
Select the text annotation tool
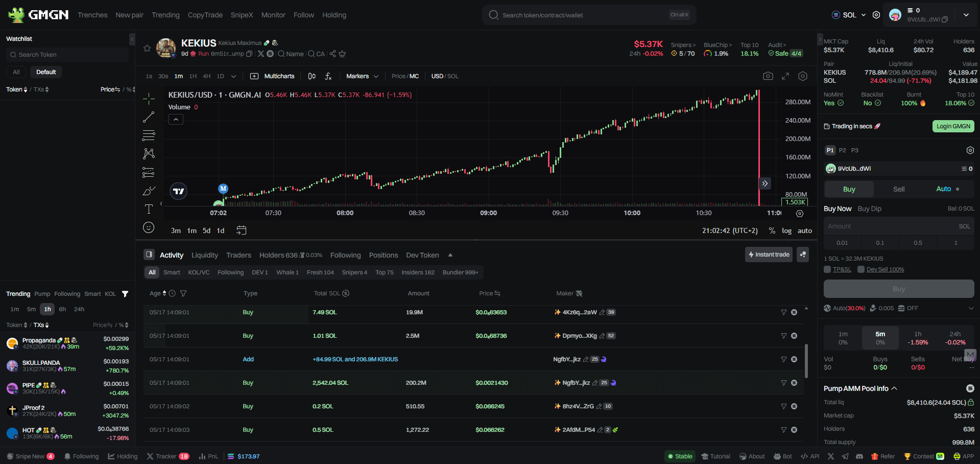click(149, 208)
